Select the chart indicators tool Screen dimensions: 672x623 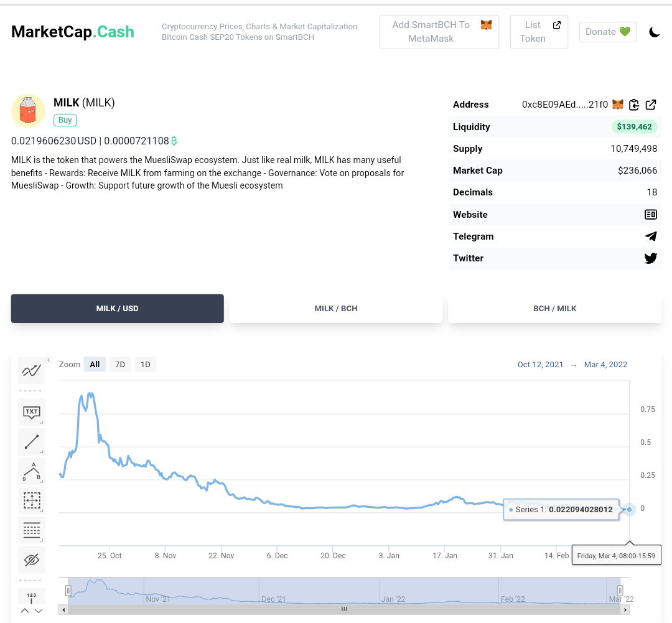pos(31,370)
